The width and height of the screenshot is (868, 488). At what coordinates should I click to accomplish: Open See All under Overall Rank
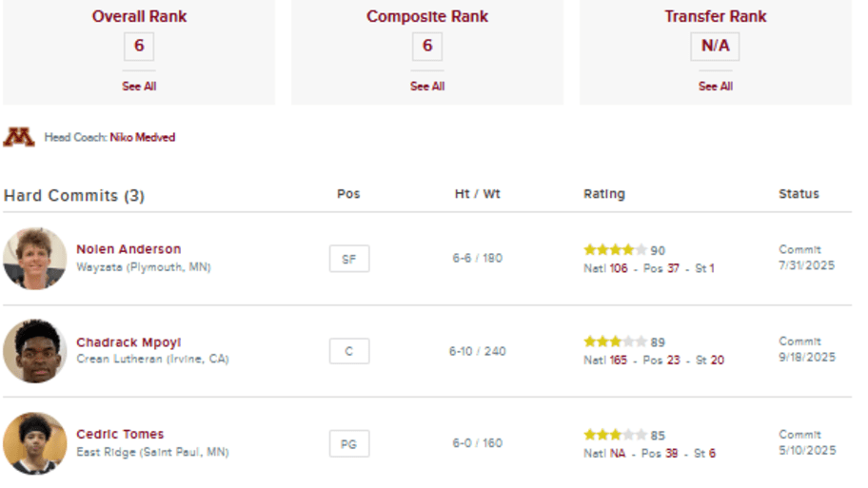tap(139, 87)
